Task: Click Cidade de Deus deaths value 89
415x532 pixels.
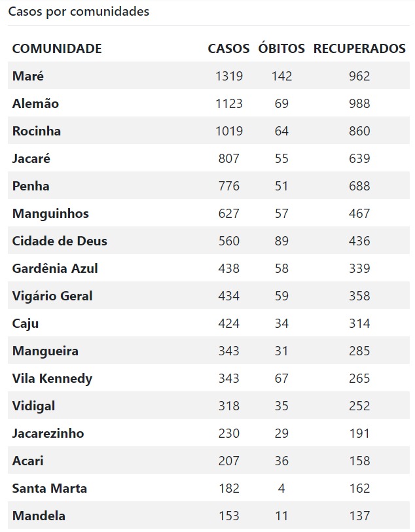Action: click(x=281, y=241)
